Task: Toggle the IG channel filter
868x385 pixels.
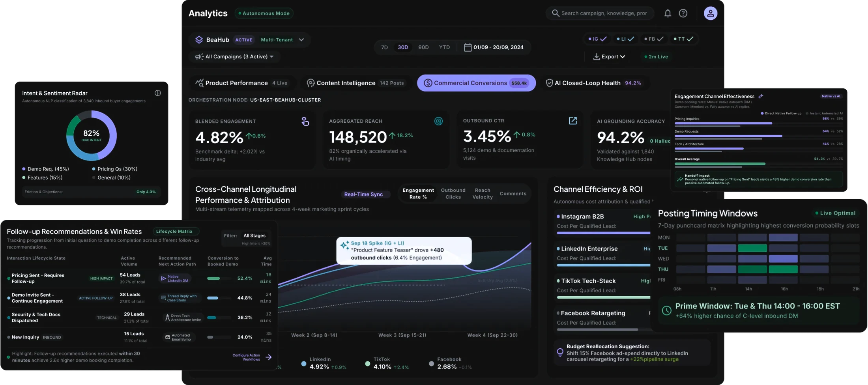Action: tap(597, 39)
